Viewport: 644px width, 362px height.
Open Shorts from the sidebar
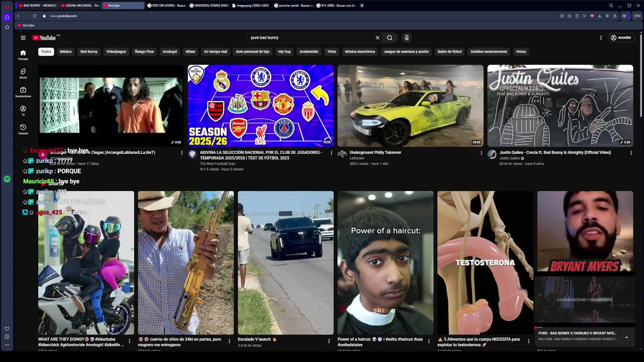click(23, 73)
